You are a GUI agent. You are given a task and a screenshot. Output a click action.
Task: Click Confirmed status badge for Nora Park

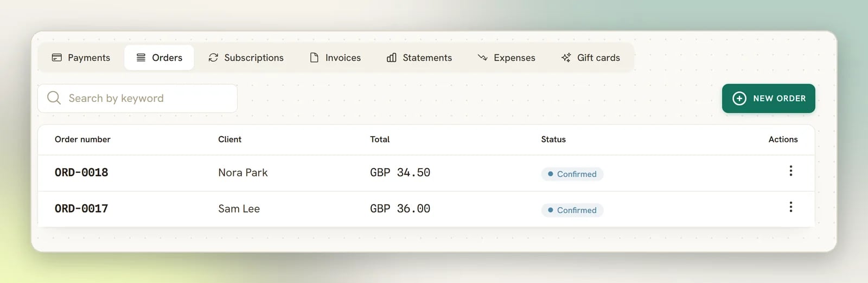[x=572, y=174]
